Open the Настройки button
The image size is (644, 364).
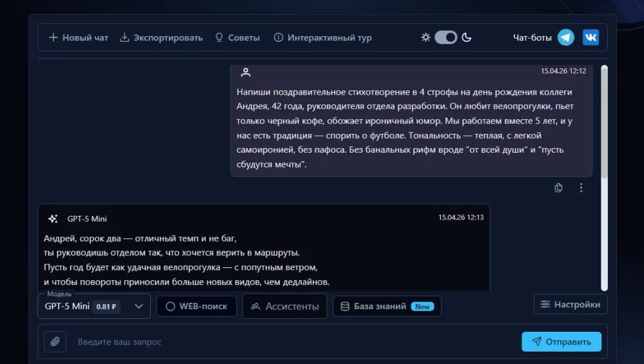(x=571, y=304)
